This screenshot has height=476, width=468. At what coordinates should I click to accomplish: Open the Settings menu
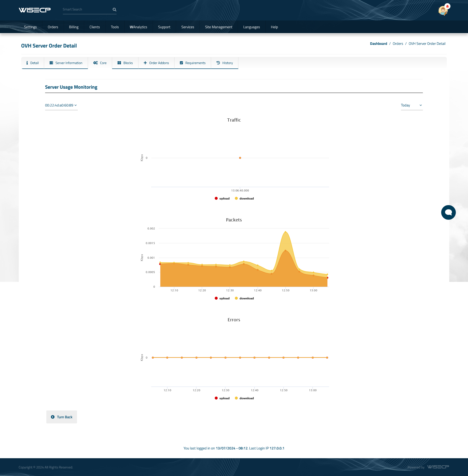pos(30,27)
